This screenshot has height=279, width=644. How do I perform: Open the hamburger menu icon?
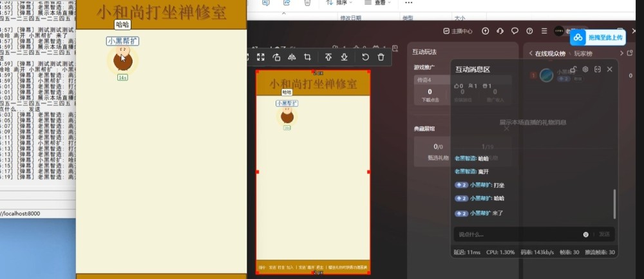click(x=544, y=31)
